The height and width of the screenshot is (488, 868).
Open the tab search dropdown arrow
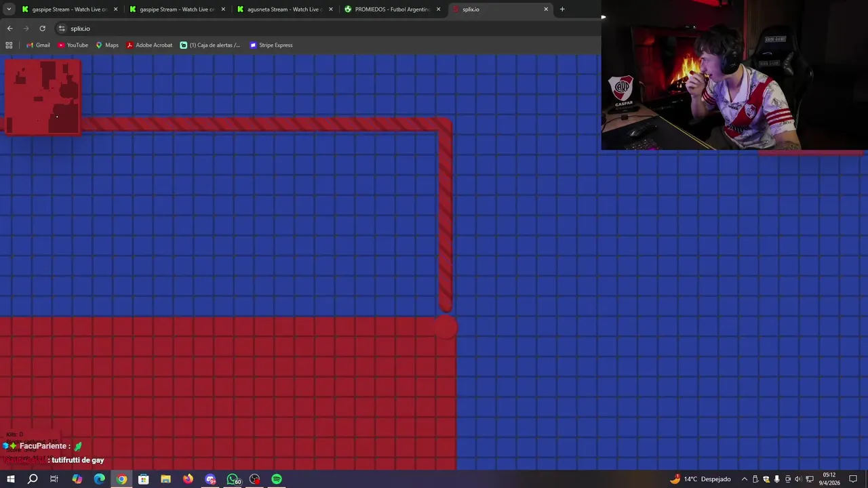[9, 9]
